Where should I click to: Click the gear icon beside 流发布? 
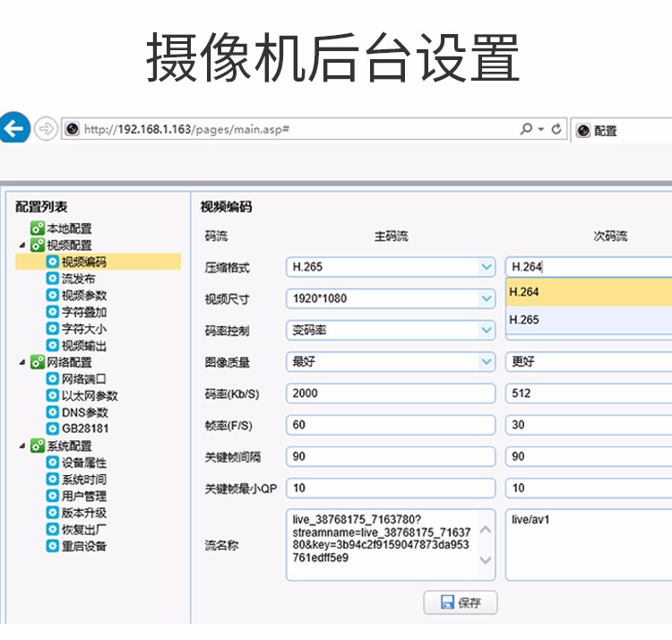pyautogui.click(x=52, y=279)
